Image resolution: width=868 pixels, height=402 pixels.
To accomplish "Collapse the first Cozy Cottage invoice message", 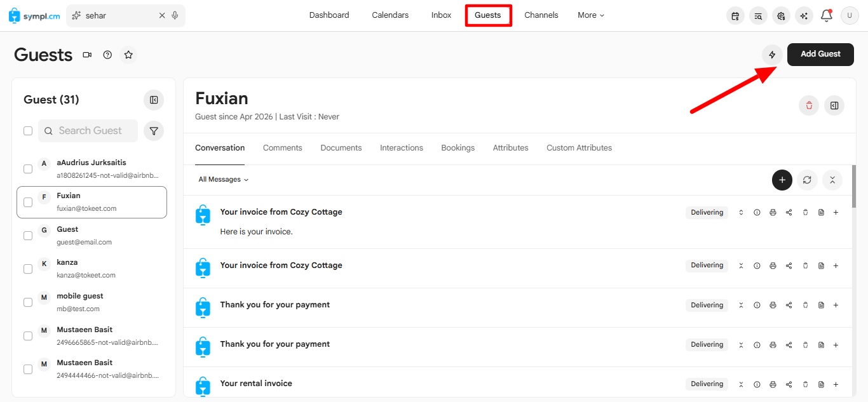I will click(741, 213).
